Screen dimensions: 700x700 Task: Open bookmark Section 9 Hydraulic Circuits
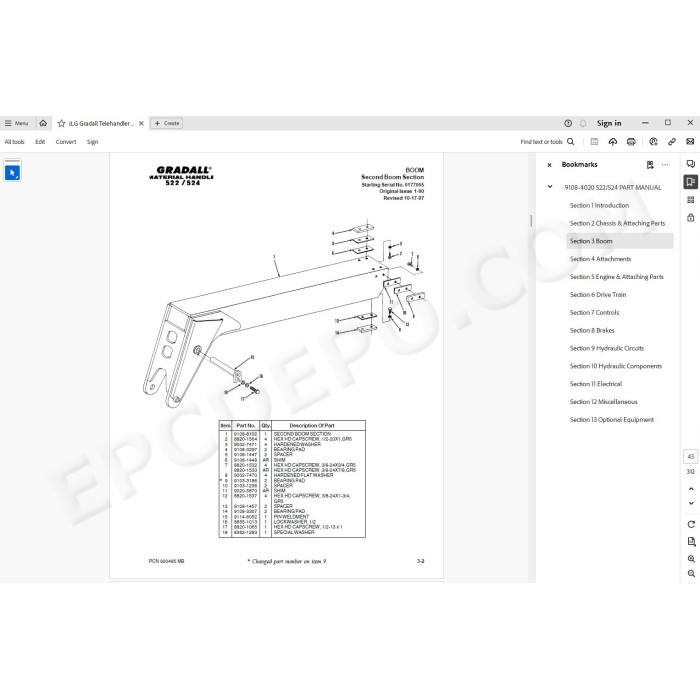pyautogui.click(x=607, y=348)
